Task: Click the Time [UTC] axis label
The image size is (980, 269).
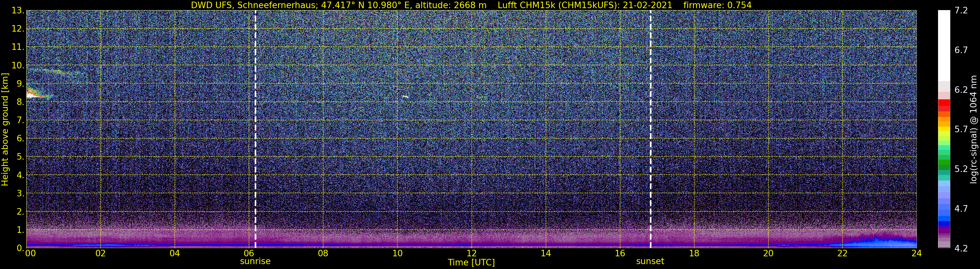Action: 471,262
